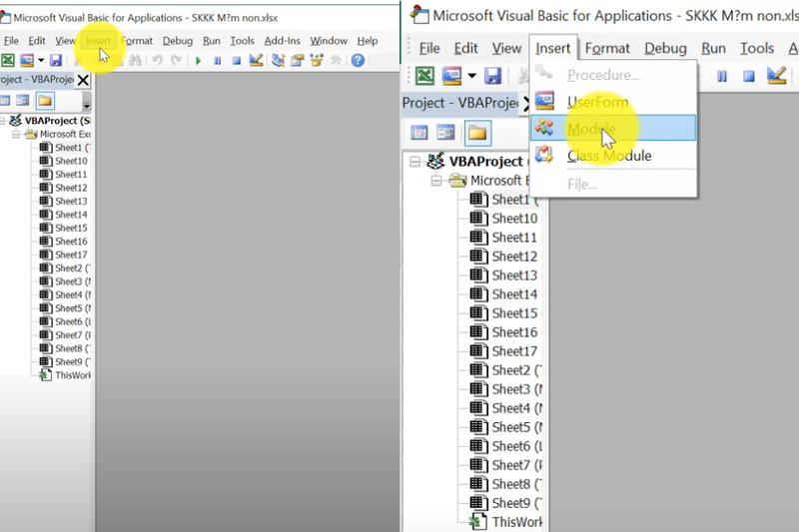
Task: Click Find binoculars icon in left window
Action: click(135, 61)
